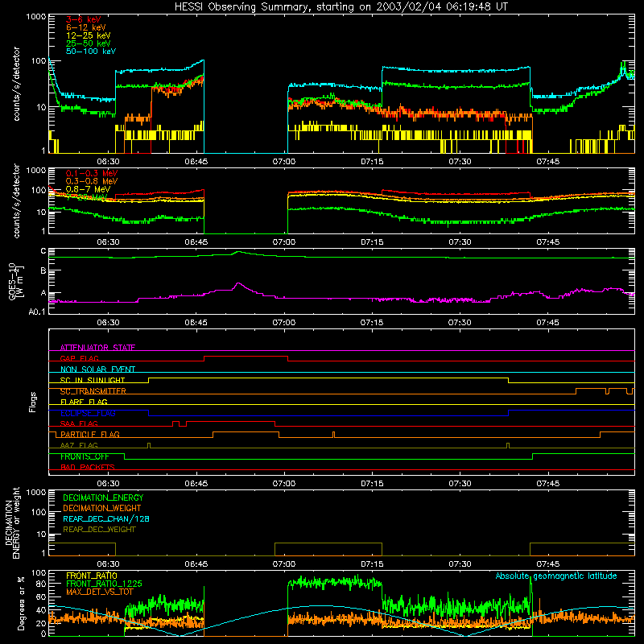Select the 3-6 keV legend label
The image size is (644, 644).
(83, 19)
